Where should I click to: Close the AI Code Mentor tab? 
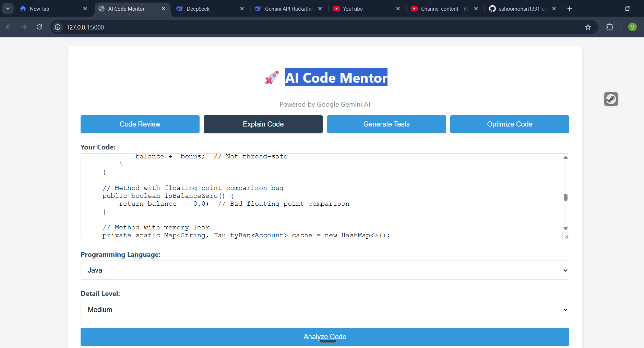pos(164,9)
